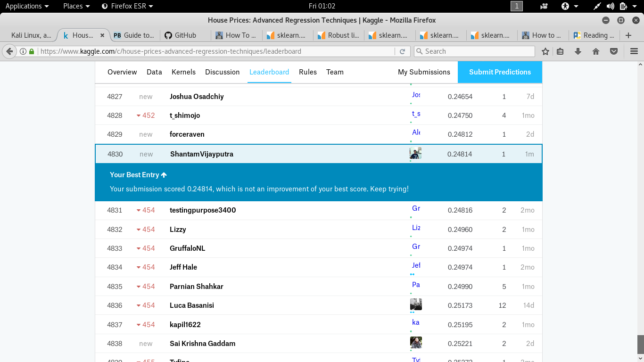
Task: Switch to the GitHub tab
Action: click(x=185, y=35)
